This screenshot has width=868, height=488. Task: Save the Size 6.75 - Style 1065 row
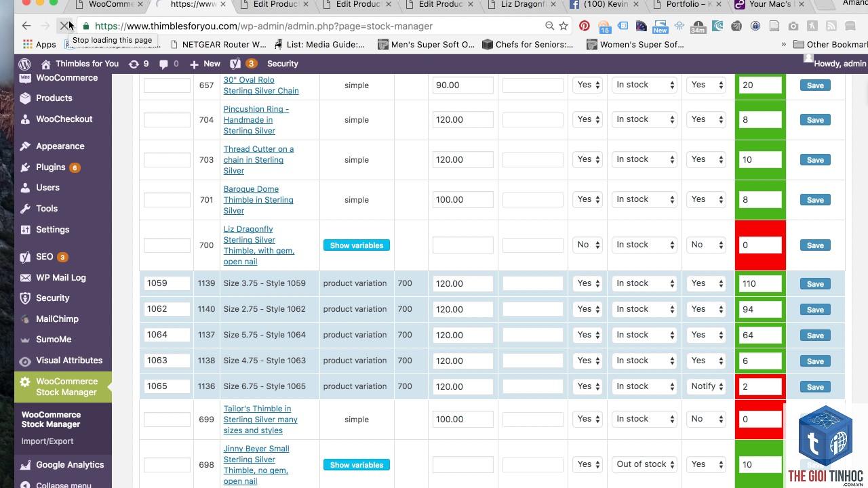coord(815,387)
